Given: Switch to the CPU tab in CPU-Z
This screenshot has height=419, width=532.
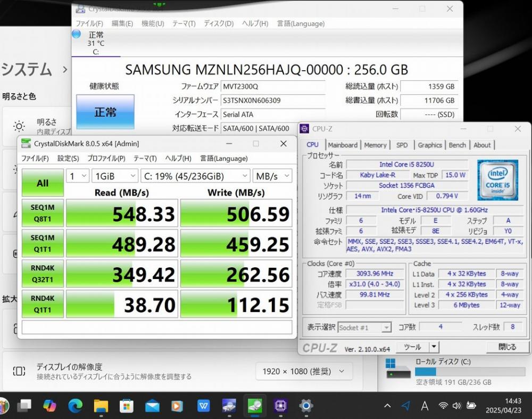Looking at the screenshot, I should (x=312, y=145).
